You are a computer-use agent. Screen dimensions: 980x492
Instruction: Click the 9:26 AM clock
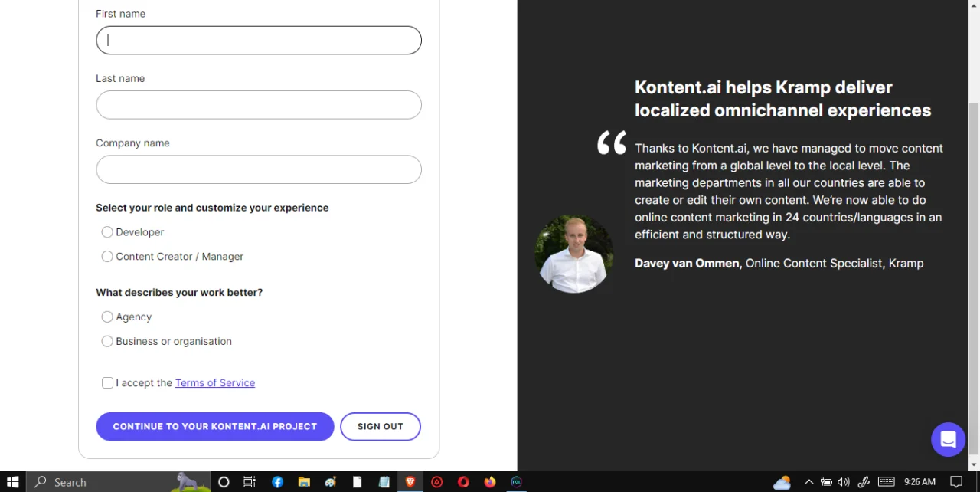[920, 482]
